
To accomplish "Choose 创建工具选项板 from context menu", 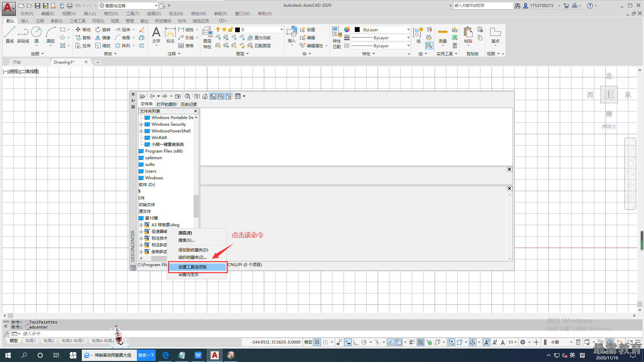I will 197,267.
